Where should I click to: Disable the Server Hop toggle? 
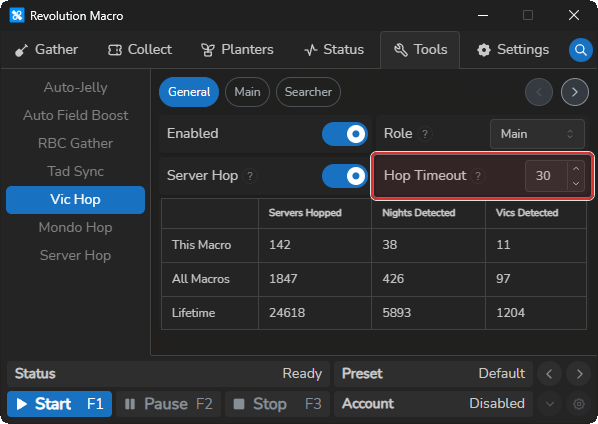point(345,176)
